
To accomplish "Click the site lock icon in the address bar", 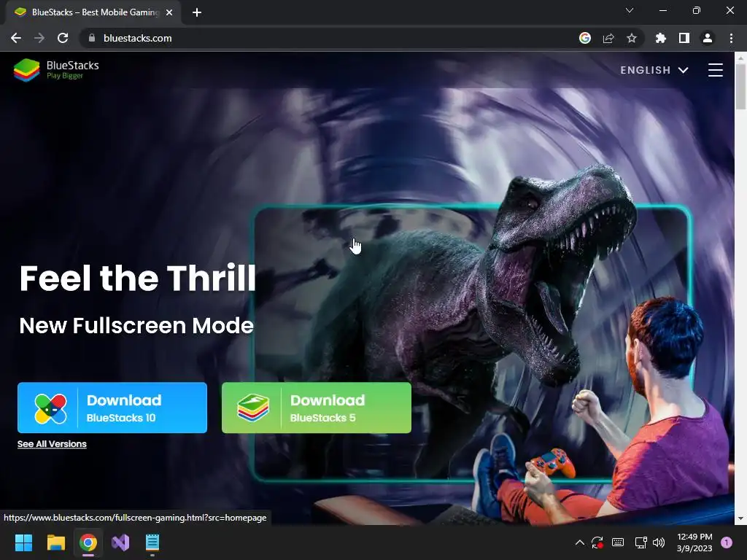I will click(92, 38).
